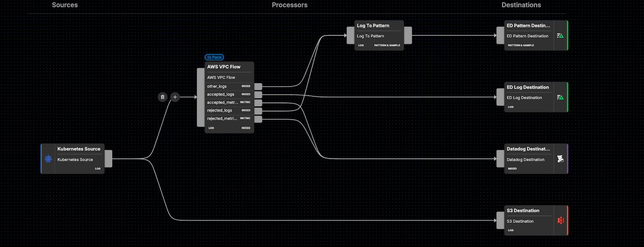
Task: Click the rejected_logs output port
Action: pyautogui.click(x=258, y=111)
